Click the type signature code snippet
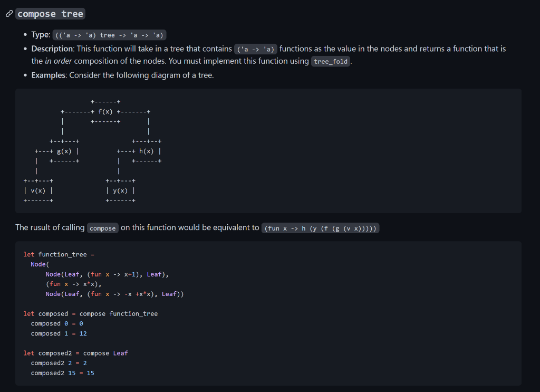 (x=109, y=34)
